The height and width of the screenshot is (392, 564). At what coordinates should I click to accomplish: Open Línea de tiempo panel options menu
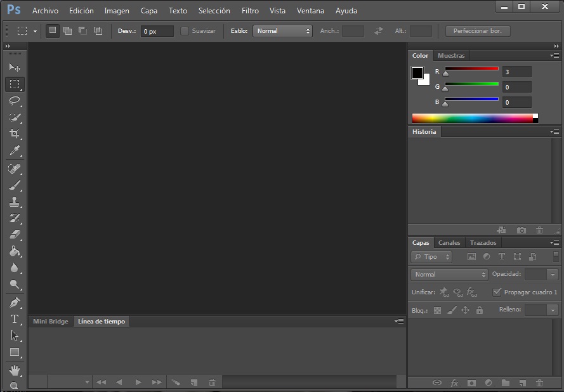tap(399, 321)
